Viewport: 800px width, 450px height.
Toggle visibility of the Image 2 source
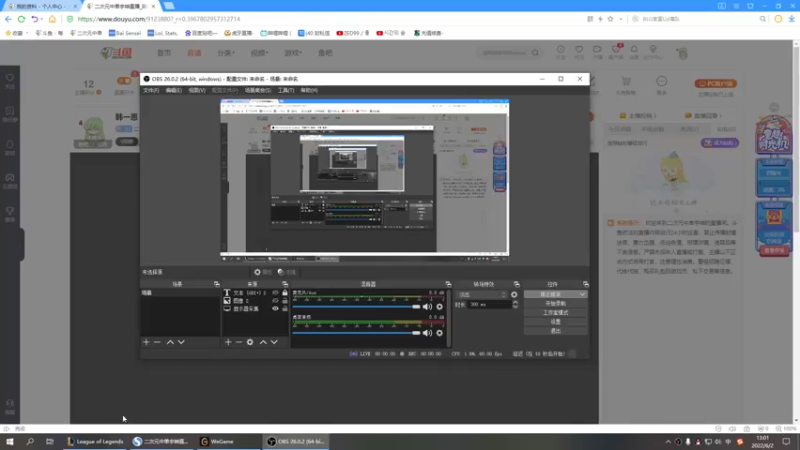(x=276, y=301)
